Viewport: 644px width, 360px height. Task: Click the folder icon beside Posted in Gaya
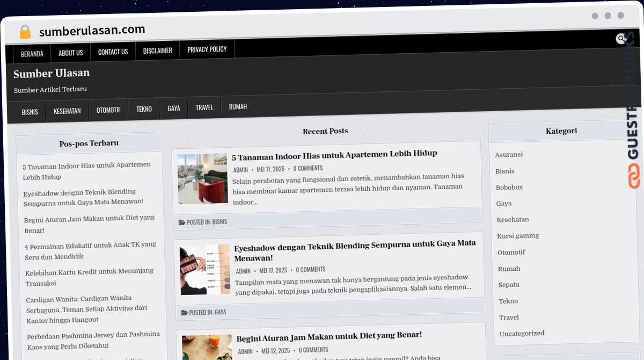[184, 312]
